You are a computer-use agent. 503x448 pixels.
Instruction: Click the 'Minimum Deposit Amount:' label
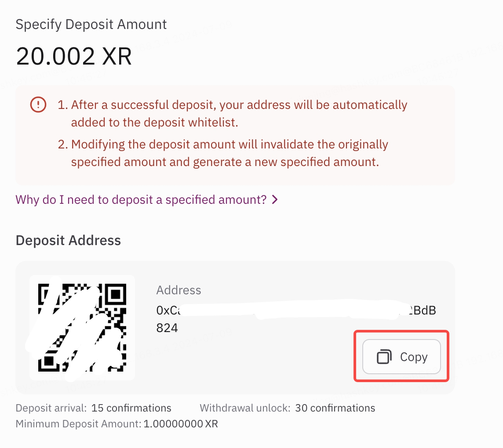(79, 424)
